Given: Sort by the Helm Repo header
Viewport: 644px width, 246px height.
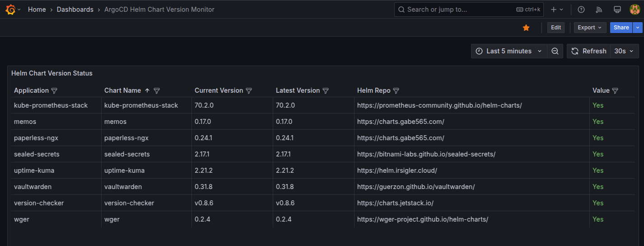Looking at the screenshot, I should point(373,90).
